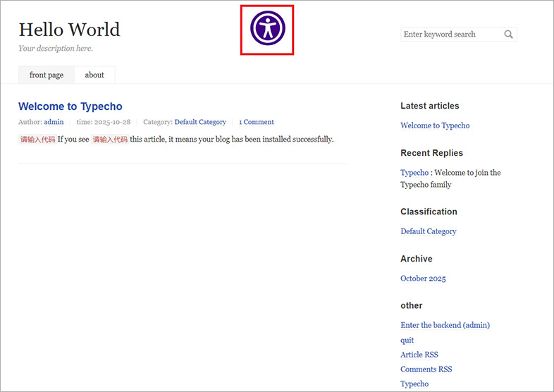
Task: Open the 1 Comment link
Action: click(x=257, y=122)
